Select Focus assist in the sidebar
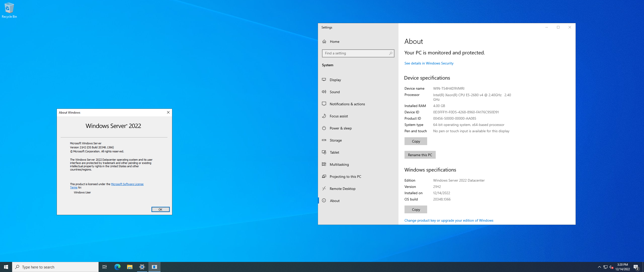644x272 pixels. 358,116
